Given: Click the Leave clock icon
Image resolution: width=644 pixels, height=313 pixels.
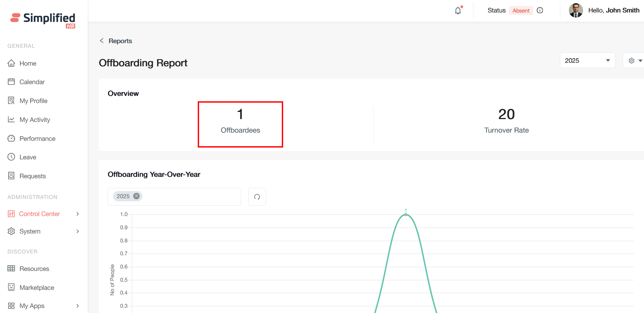Looking at the screenshot, I should tap(11, 157).
